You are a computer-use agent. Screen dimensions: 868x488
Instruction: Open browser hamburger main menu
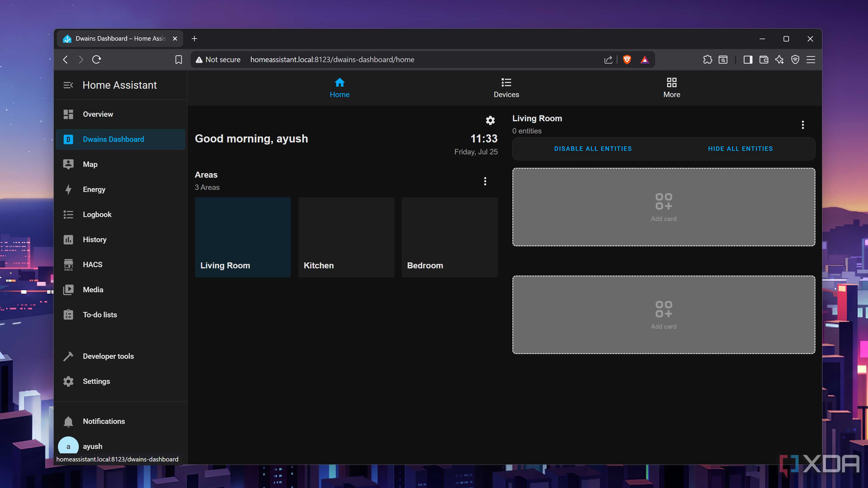pos(811,60)
